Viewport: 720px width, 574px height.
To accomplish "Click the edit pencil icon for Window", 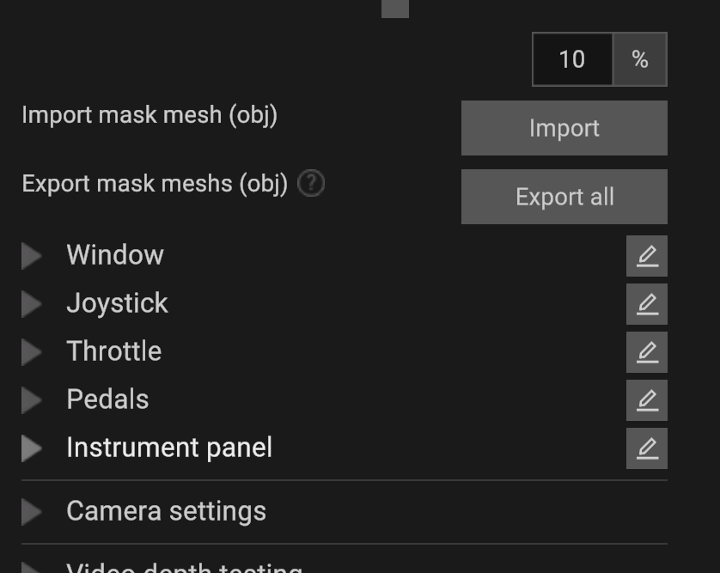I will [647, 256].
